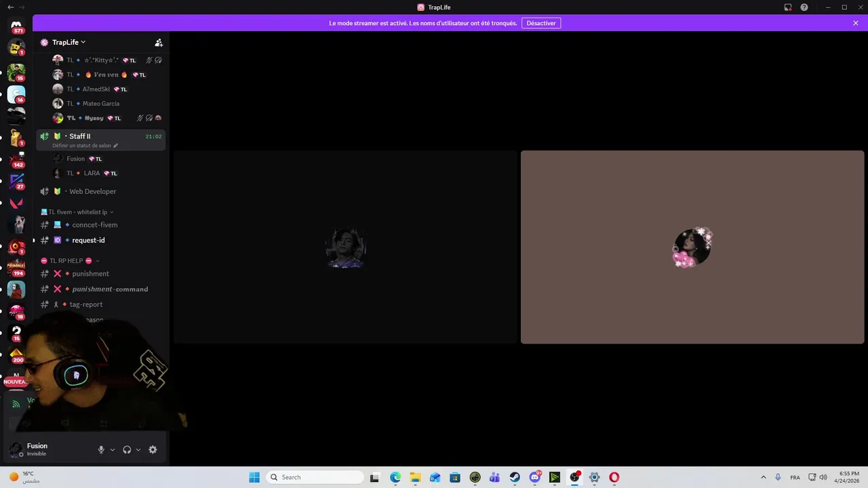Open volume control in system tray
The image size is (868, 488).
tap(823, 477)
